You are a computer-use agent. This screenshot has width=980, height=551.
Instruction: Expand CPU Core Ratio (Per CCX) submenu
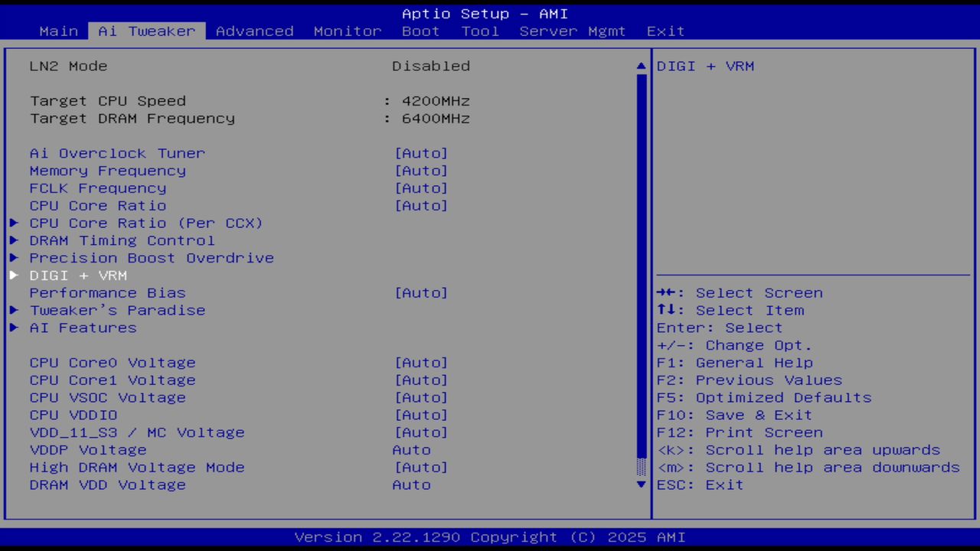(x=146, y=223)
